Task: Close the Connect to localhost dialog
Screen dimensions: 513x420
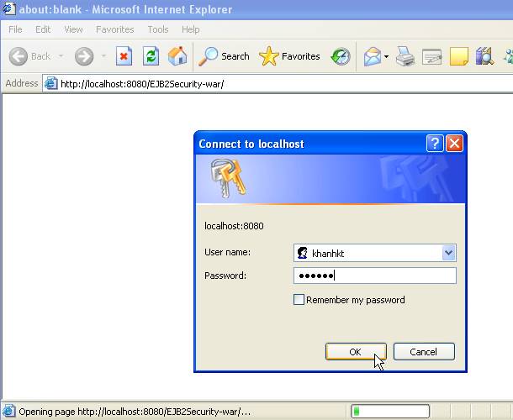Action: pyautogui.click(x=454, y=143)
